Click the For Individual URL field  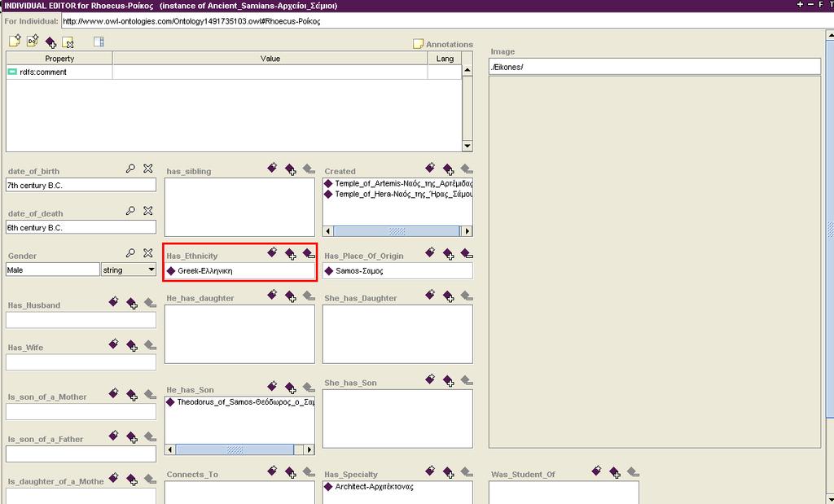pyautogui.click(x=447, y=21)
